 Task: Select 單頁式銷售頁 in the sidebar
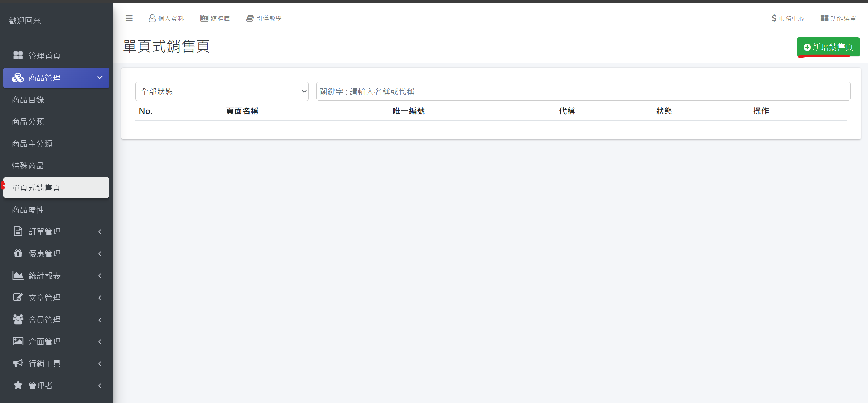(x=56, y=188)
